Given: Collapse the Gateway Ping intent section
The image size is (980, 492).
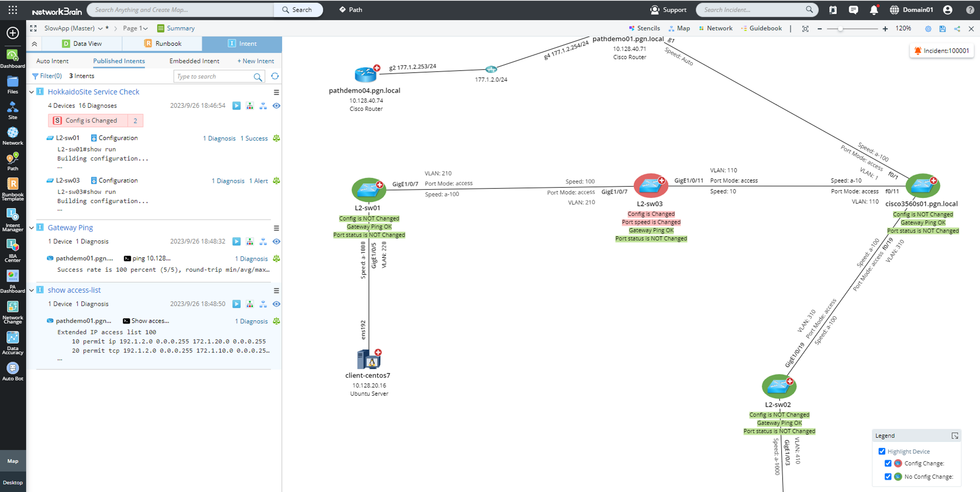Looking at the screenshot, I should 32,228.
